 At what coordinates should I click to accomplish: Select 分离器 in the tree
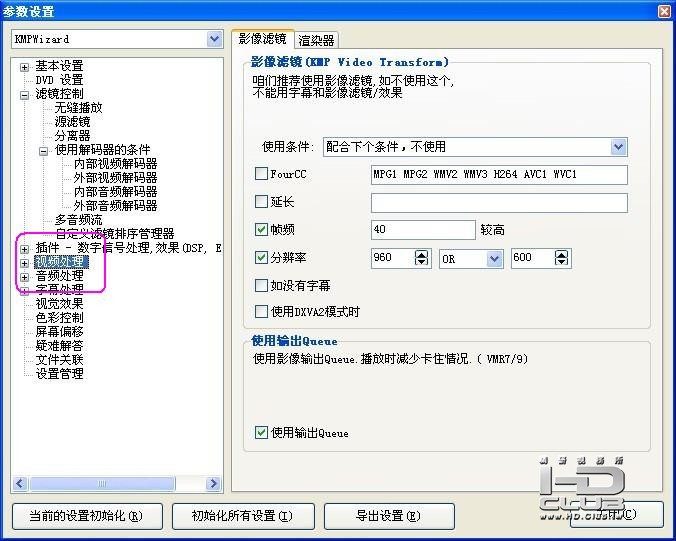pos(72,136)
